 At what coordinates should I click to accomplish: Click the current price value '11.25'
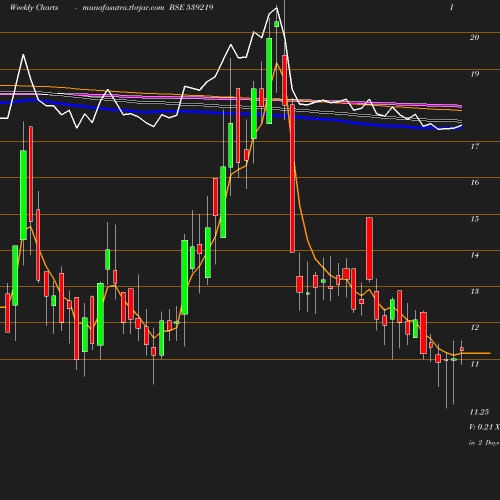coord(479,412)
